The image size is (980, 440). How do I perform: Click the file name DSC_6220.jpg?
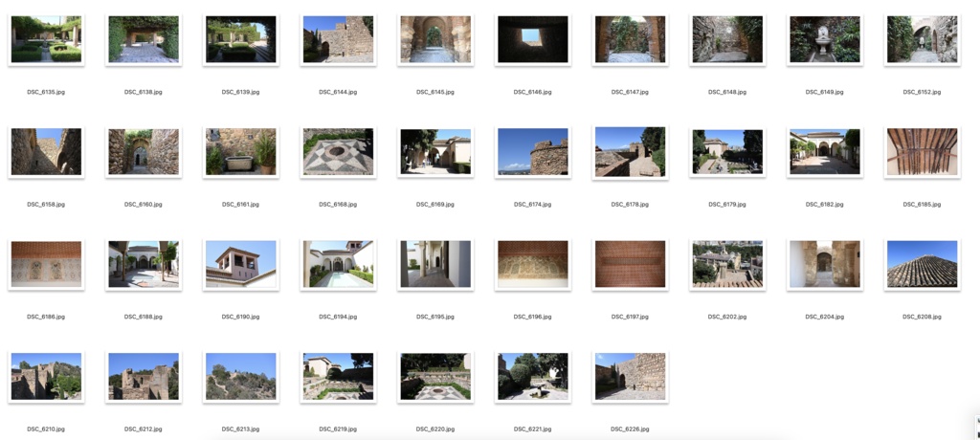coord(435,429)
